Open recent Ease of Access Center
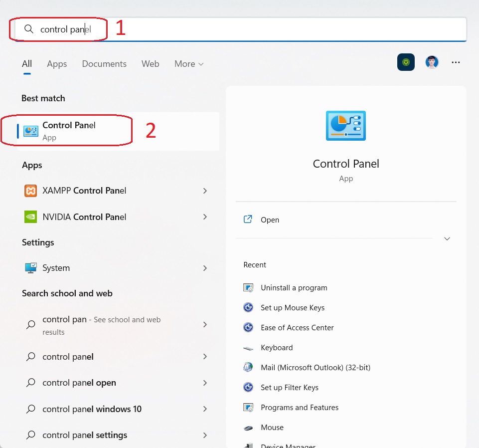Image resolution: width=479 pixels, height=448 pixels. (x=297, y=328)
